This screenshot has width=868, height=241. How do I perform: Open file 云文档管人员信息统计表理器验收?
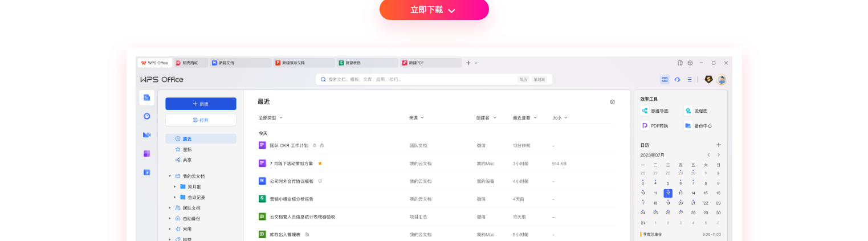coord(302,217)
